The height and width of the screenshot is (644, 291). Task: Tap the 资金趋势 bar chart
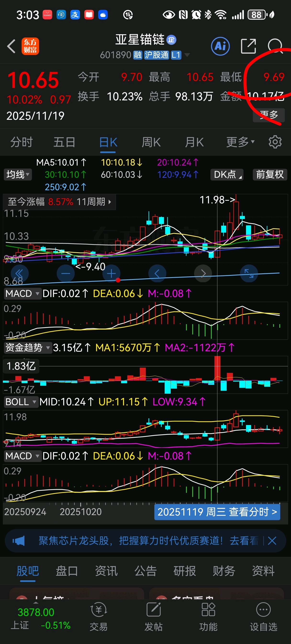click(x=145, y=374)
